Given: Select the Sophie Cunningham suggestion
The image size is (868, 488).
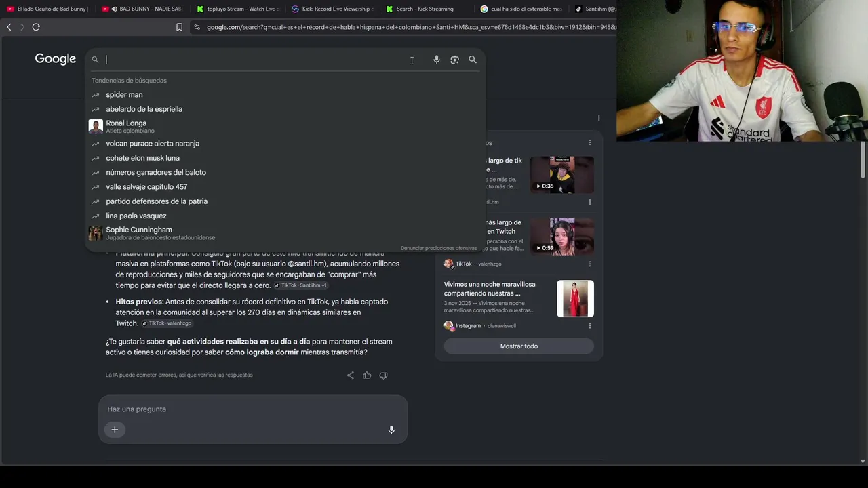Looking at the screenshot, I should [285, 233].
